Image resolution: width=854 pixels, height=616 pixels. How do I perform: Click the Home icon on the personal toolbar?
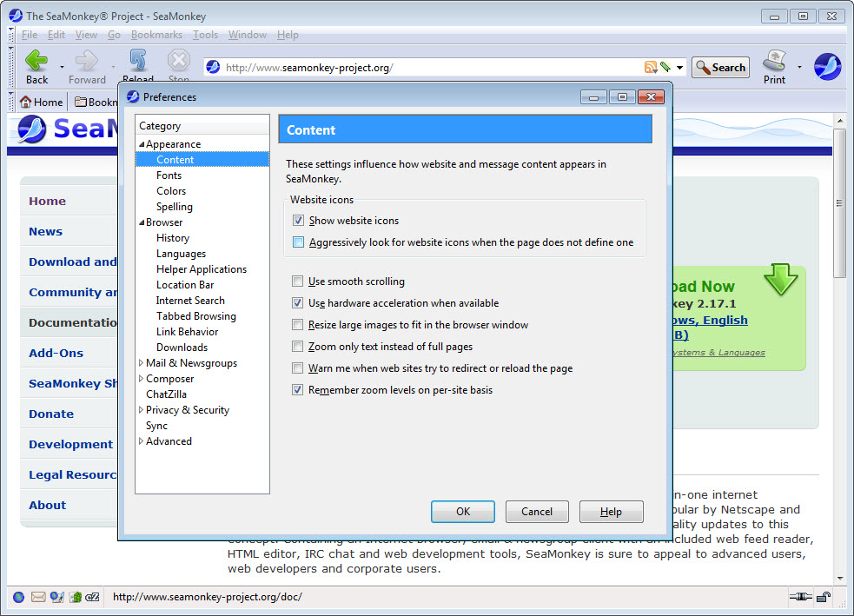(x=25, y=102)
